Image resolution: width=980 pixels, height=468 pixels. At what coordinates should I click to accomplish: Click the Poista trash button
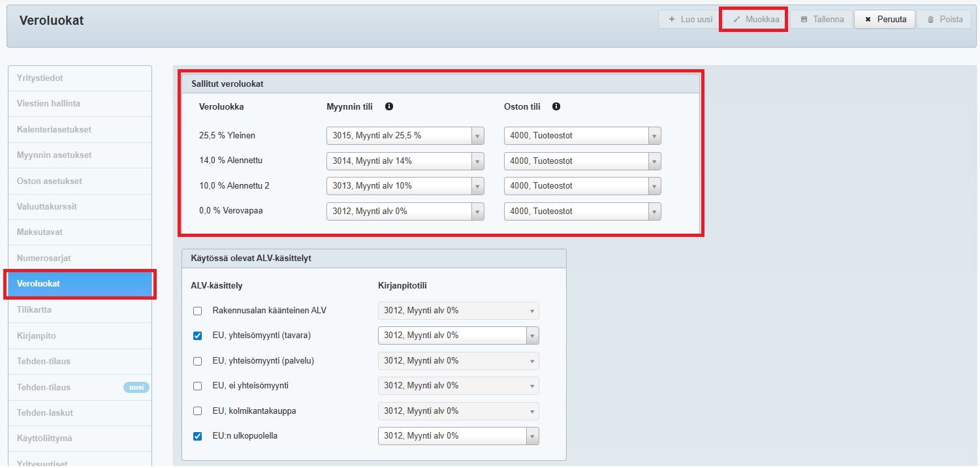coord(944,20)
